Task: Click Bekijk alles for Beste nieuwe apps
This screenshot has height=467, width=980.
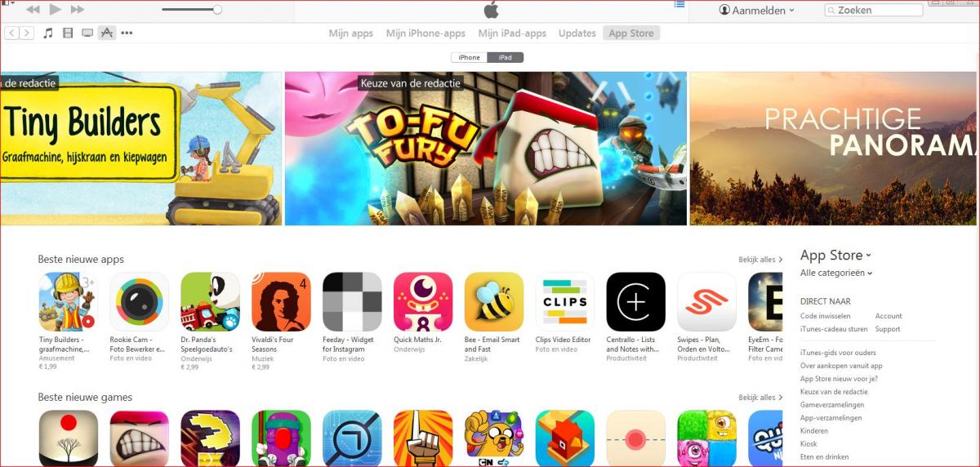Action: [x=760, y=260]
